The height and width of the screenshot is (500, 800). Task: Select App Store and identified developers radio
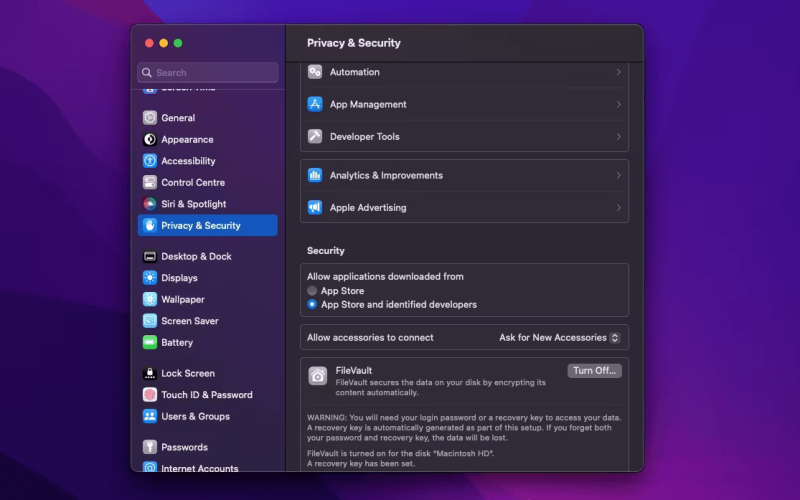pyautogui.click(x=312, y=304)
